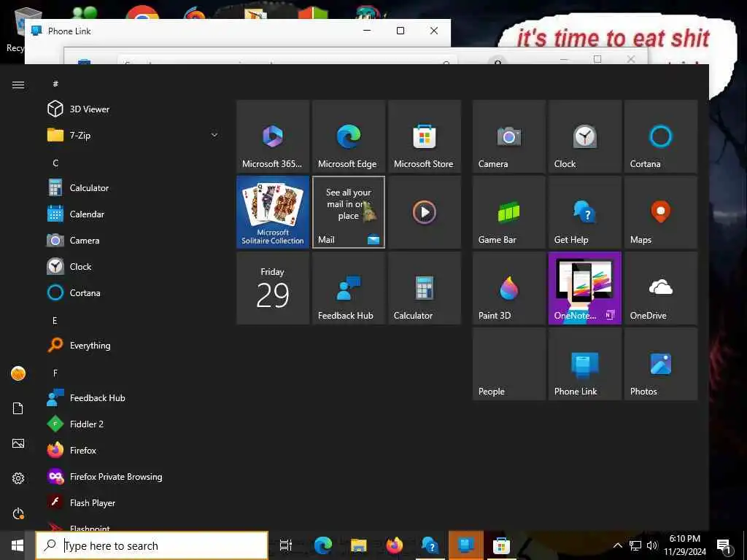747x560 pixels.
Task: Focus the Type here to search box
Action: 152,545
